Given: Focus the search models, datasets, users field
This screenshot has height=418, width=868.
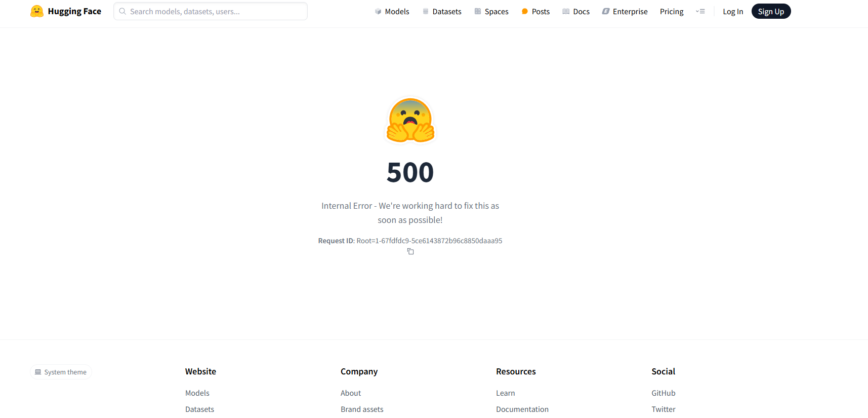Looking at the screenshot, I should tap(211, 11).
